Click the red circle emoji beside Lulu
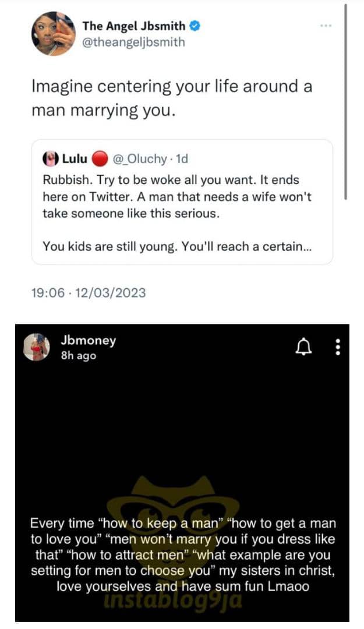The width and height of the screenshot is (364, 629). (100, 158)
